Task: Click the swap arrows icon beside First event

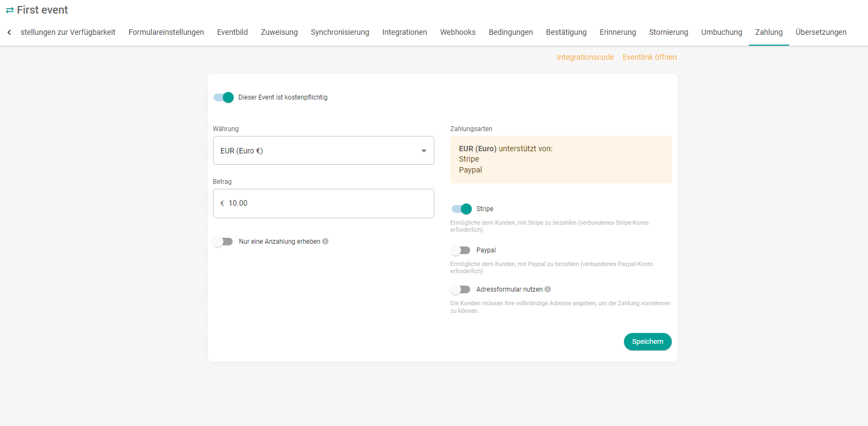Action: point(9,10)
